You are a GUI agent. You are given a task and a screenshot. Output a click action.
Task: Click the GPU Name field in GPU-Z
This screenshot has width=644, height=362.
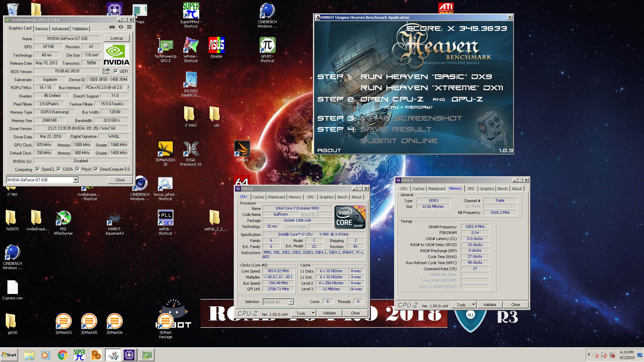click(67, 38)
